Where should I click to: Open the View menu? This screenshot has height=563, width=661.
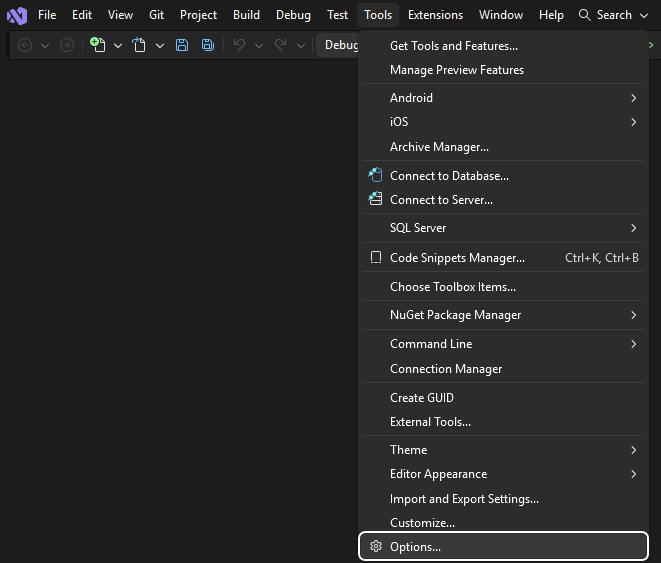pyautogui.click(x=120, y=15)
